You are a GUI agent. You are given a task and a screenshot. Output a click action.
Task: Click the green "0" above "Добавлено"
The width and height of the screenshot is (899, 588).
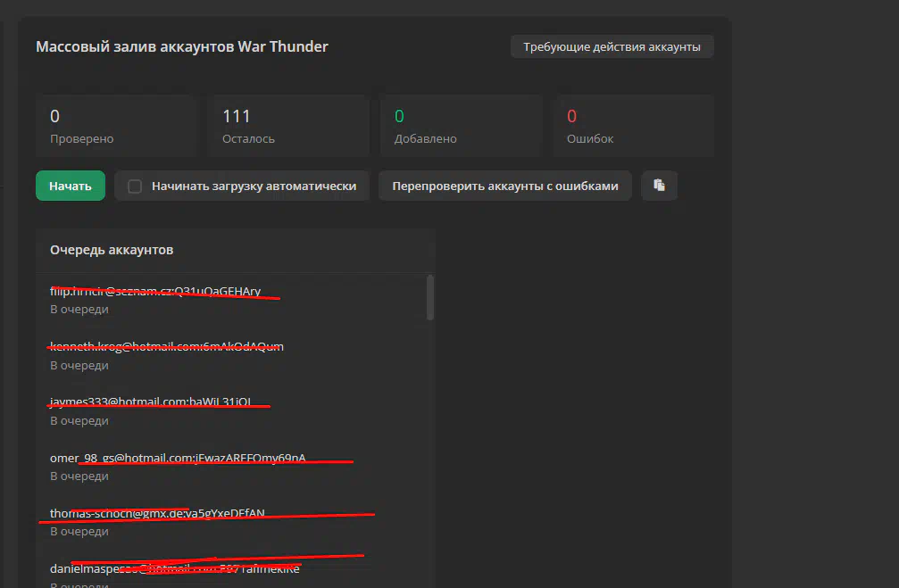399,116
